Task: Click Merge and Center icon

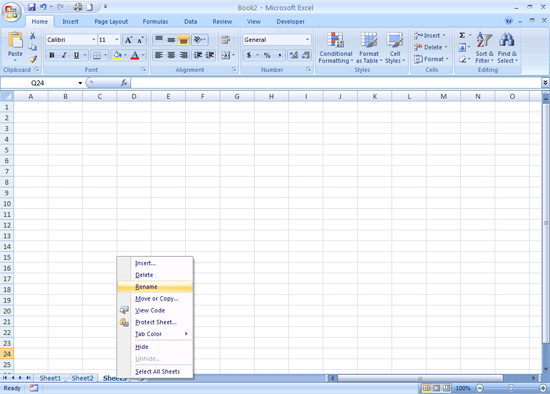Action: click(225, 55)
